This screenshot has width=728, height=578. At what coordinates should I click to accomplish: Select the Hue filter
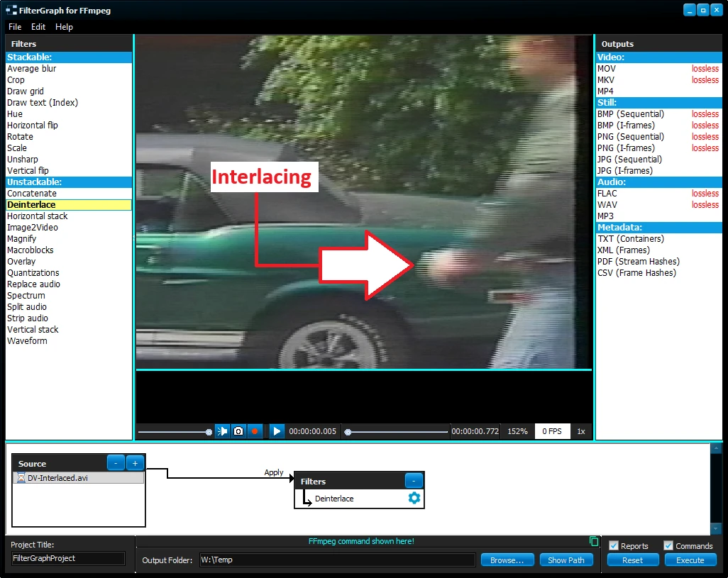click(69, 114)
